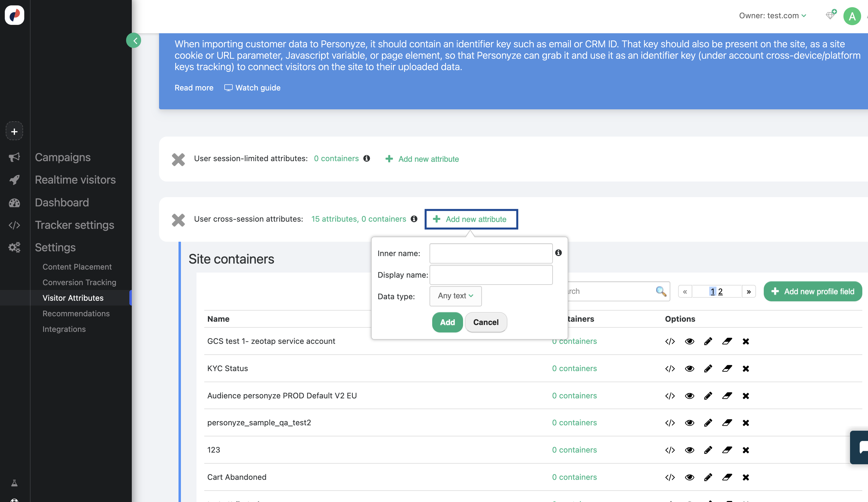
Task: Click the eraser icon for personyze_sample_qa_test2
Action: click(x=727, y=423)
